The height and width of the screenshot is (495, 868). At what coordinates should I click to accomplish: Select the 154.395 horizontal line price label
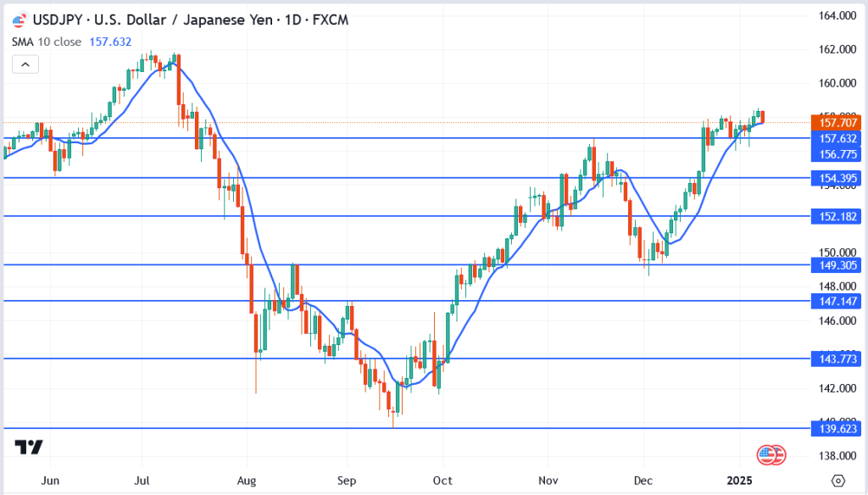point(835,178)
